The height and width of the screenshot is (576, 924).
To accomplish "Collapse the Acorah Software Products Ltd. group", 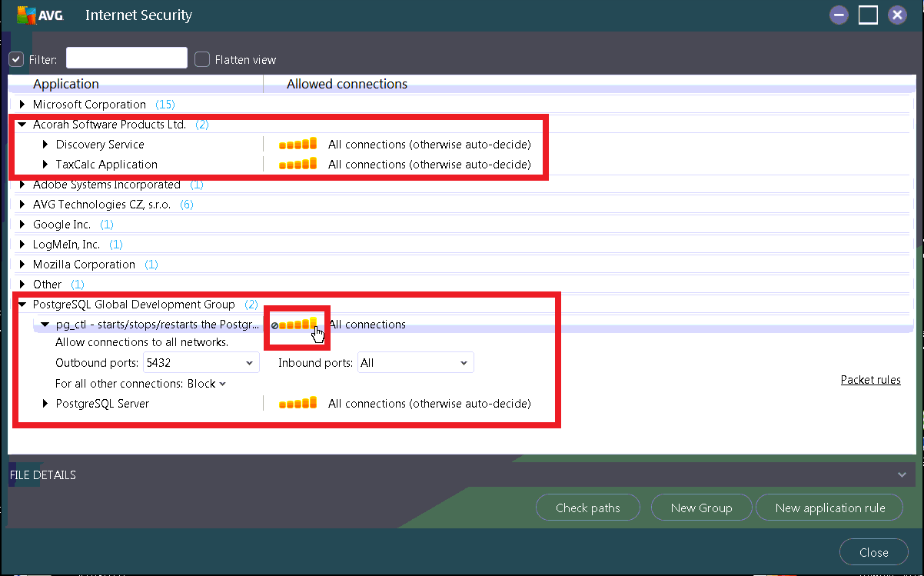I will [x=22, y=124].
